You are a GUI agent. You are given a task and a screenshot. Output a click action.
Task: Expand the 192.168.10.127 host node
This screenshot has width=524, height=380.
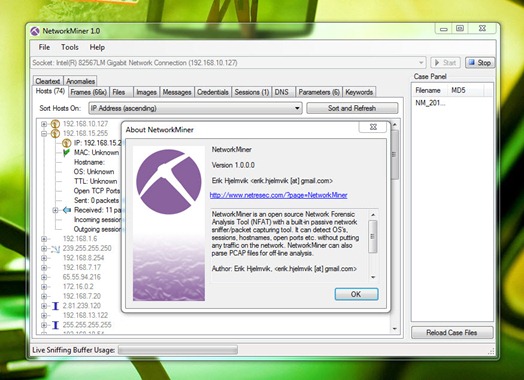point(44,124)
